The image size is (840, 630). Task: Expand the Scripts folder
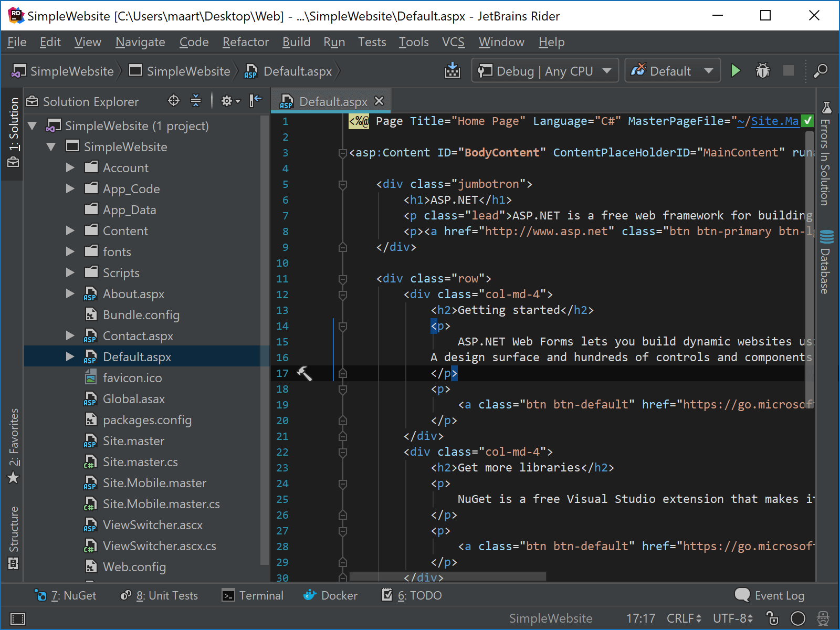pos(70,272)
